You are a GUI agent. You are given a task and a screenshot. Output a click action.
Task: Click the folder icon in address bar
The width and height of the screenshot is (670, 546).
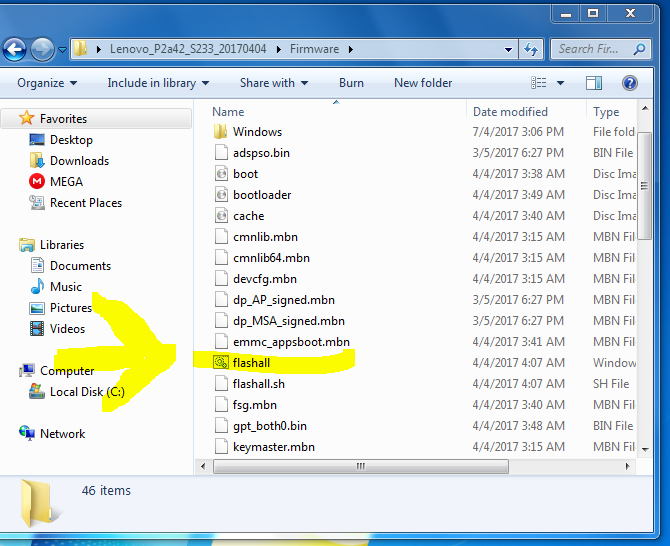[80, 49]
